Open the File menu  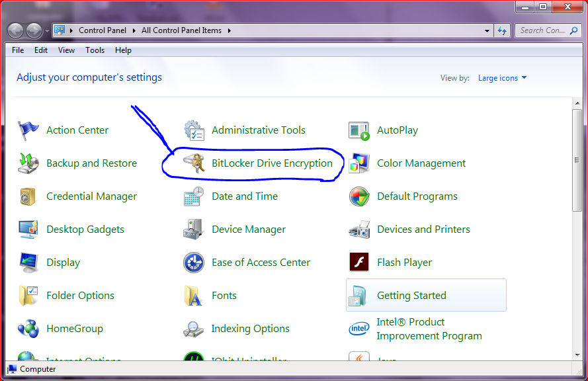coord(18,50)
